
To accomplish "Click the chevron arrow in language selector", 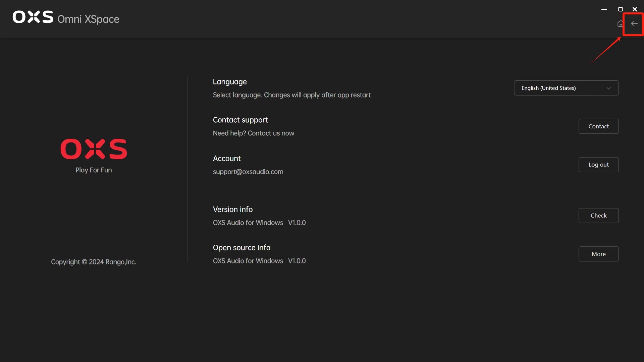I will (608, 88).
